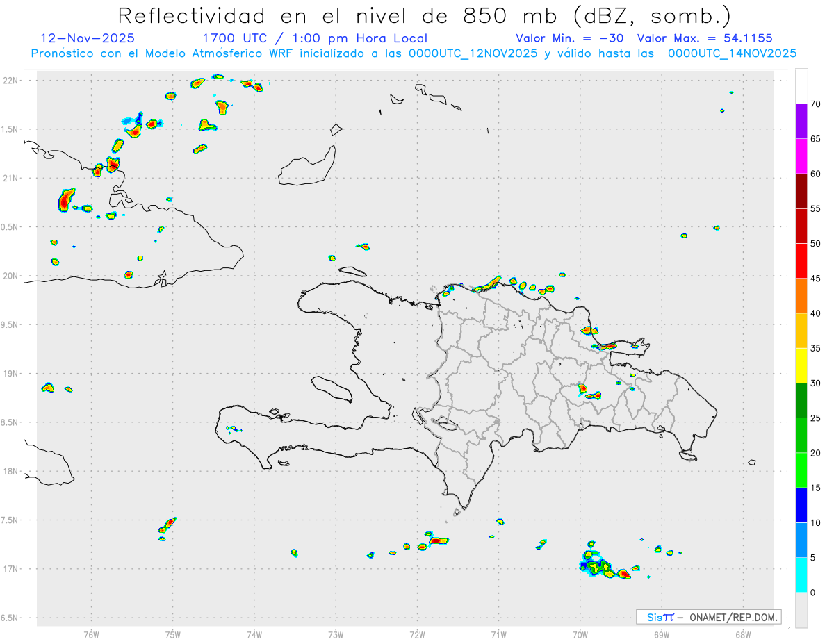834x644 pixels.
Task: Pick the dark green 25–30 dBZ colorbar segment
Action: pyautogui.click(x=801, y=401)
